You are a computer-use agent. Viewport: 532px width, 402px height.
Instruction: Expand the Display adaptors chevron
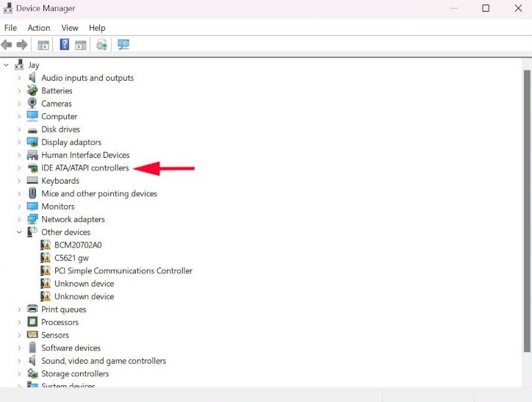tap(19, 142)
